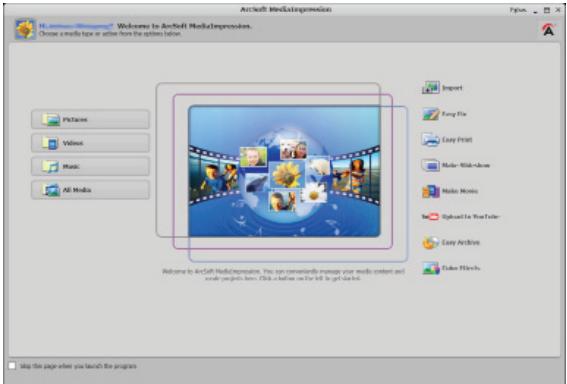Choose Upload to YouTube

460,217
